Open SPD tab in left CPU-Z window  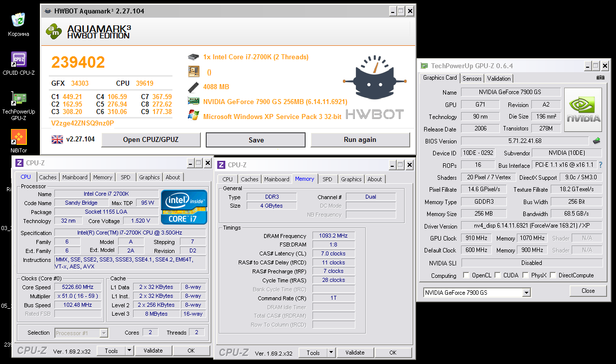[x=126, y=177]
